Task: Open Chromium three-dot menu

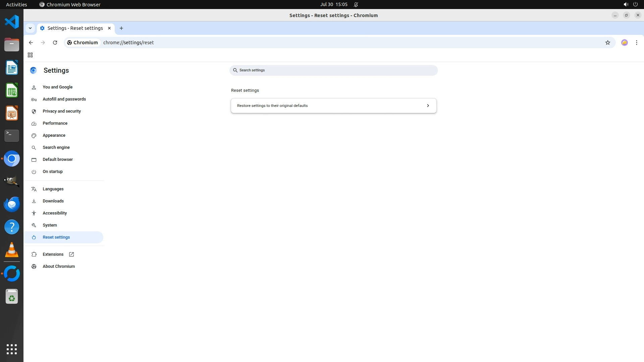Action: (x=636, y=43)
